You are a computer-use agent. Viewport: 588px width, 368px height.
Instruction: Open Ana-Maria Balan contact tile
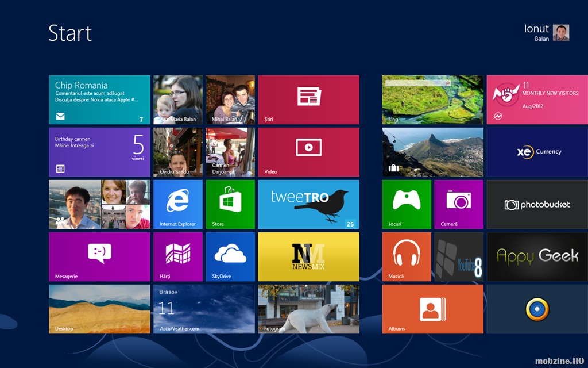178,99
